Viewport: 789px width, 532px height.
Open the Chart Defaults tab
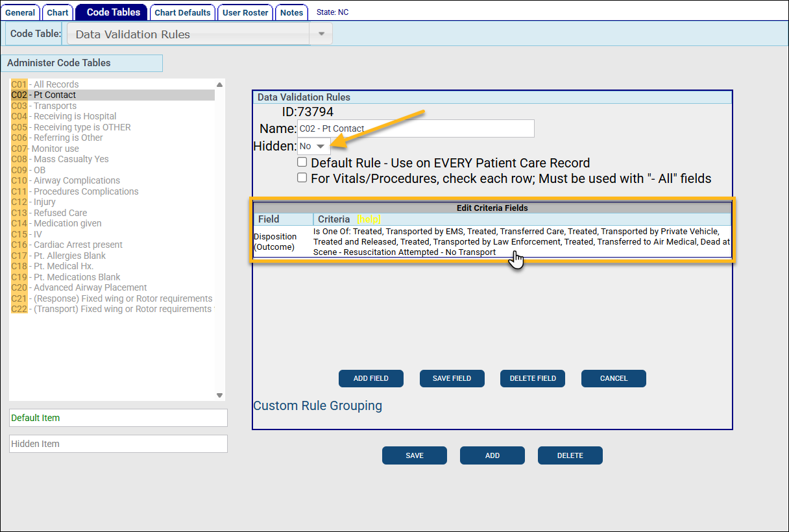[182, 13]
